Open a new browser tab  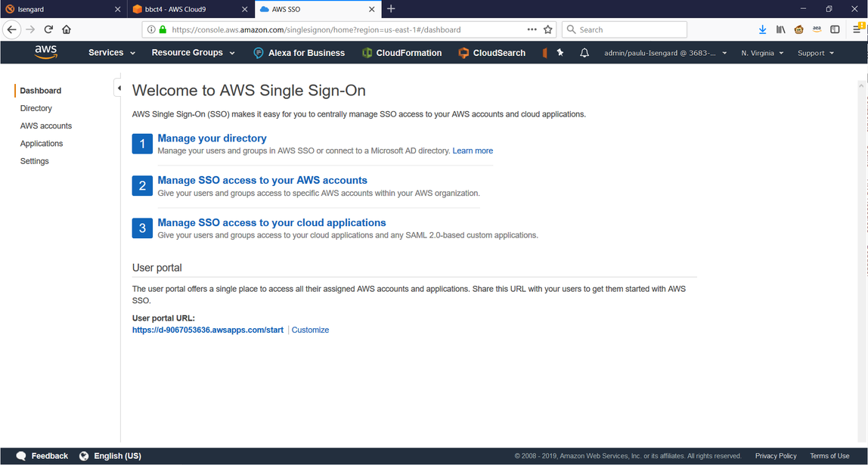(x=391, y=9)
